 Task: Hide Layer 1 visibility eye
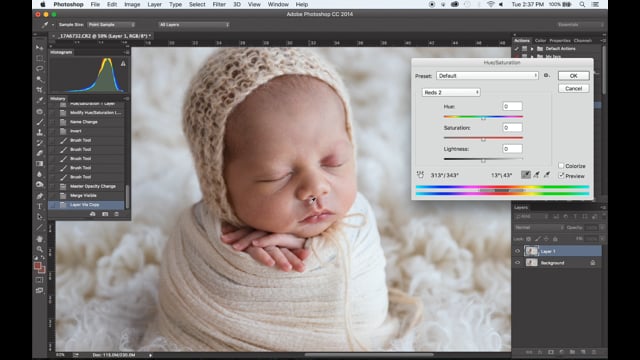[x=518, y=251]
